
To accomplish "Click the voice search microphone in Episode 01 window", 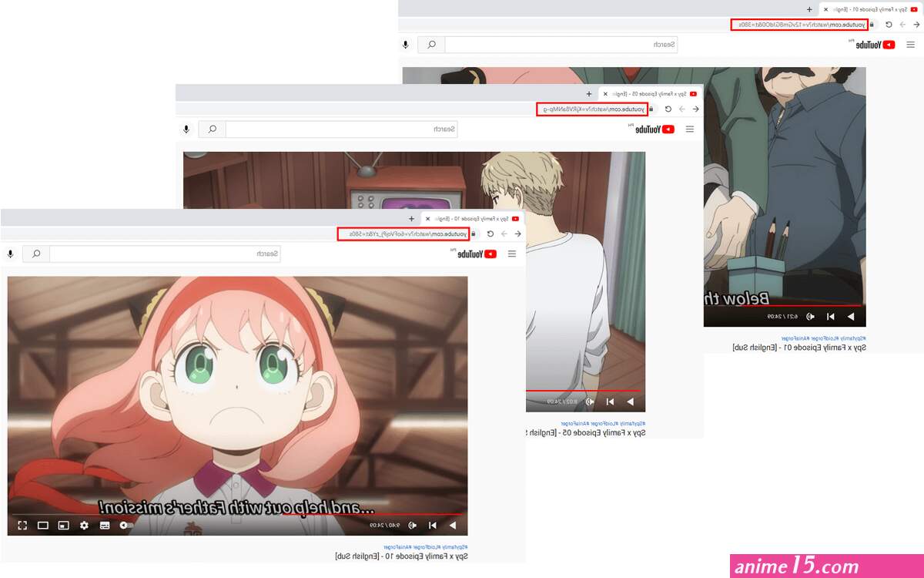I will click(406, 45).
